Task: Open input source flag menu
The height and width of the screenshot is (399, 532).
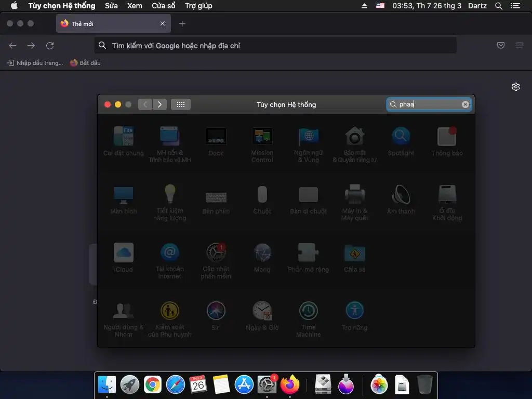Action: click(380, 6)
